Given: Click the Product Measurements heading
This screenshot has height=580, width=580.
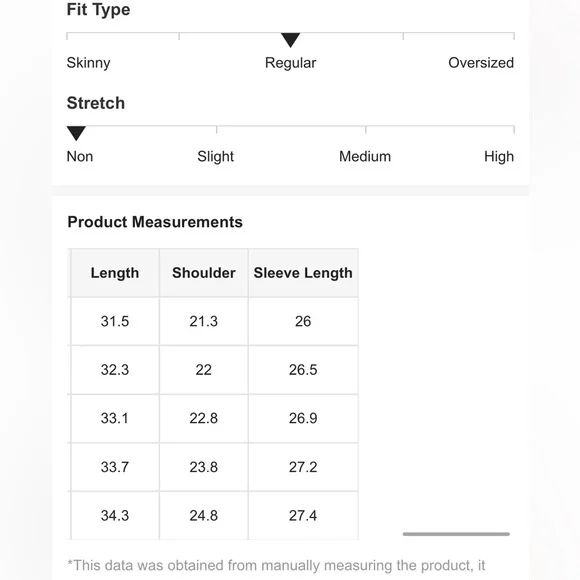Looking at the screenshot, I should [x=155, y=222].
